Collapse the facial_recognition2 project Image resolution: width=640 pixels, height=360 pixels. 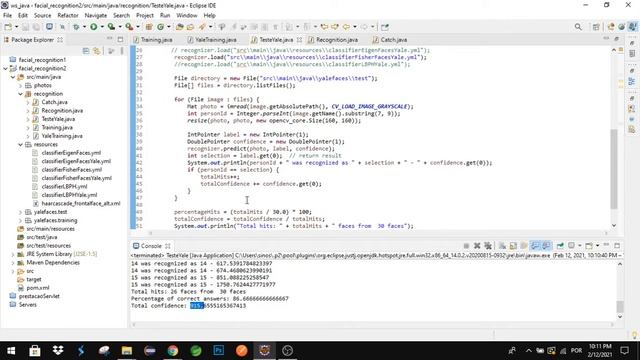[x=5, y=69]
